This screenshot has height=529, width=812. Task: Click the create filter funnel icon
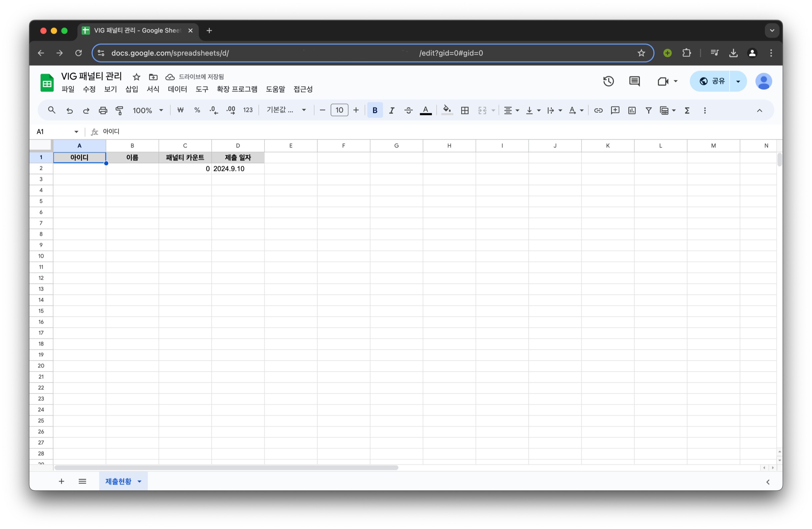pos(648,111)
